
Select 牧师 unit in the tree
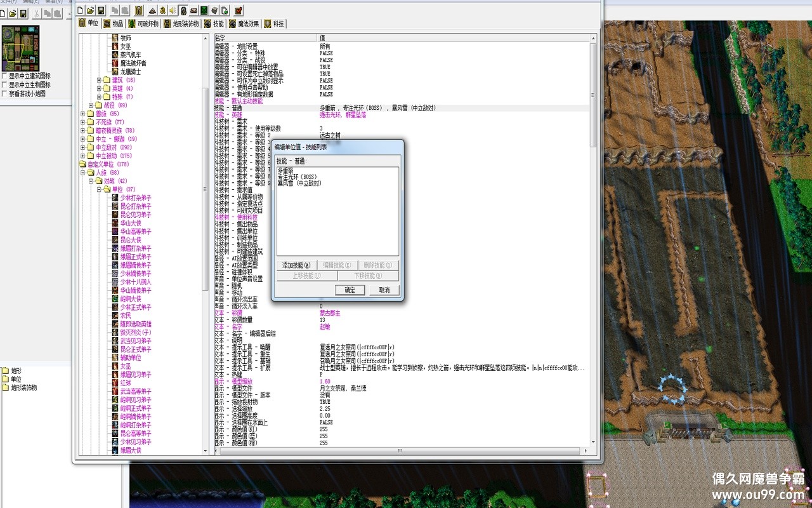126,38
